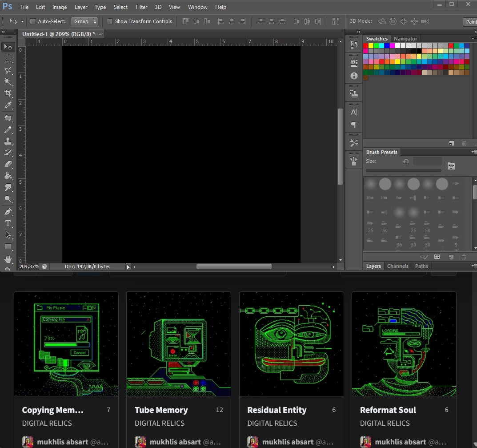Enable the Auto-Select checkbox

point(32,21)
